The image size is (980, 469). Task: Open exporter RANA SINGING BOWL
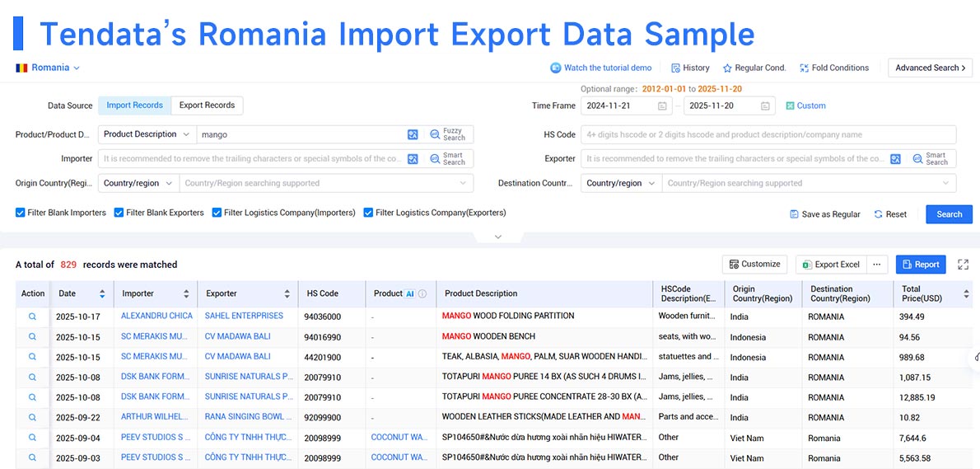[x=248, y=416]
